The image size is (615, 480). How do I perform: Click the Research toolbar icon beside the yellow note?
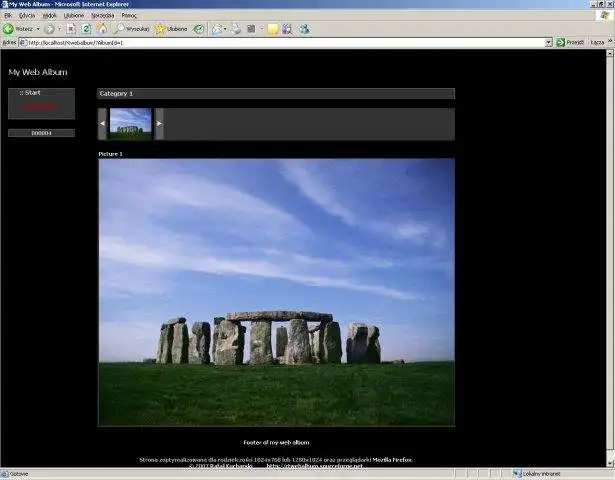click(x=287, y=29)
